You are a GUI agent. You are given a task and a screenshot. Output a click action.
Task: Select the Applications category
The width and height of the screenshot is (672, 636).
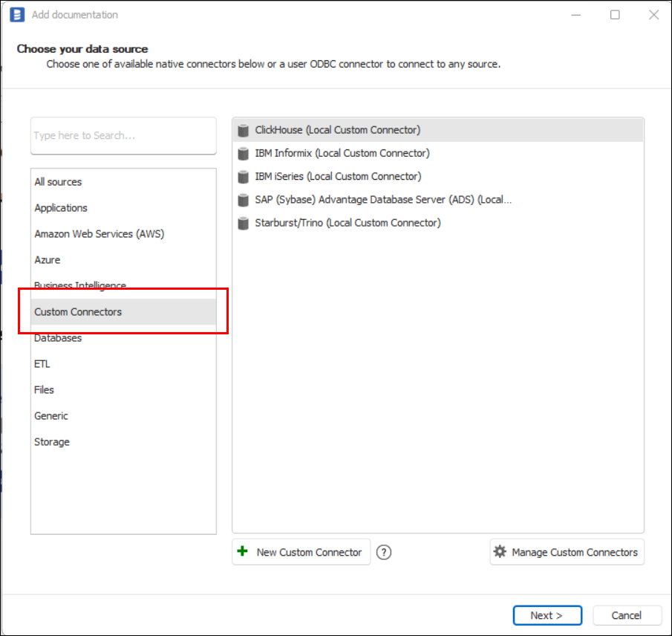point(61,208)
